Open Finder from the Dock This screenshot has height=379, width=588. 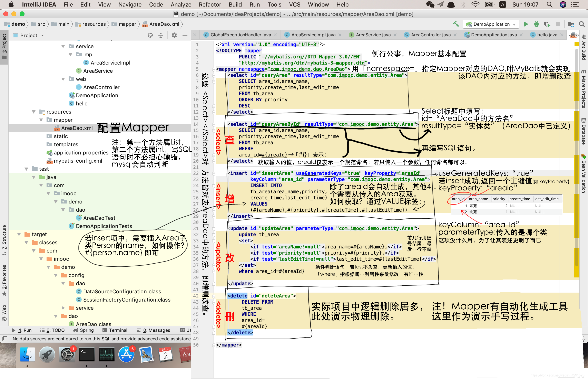pos(27,354)
